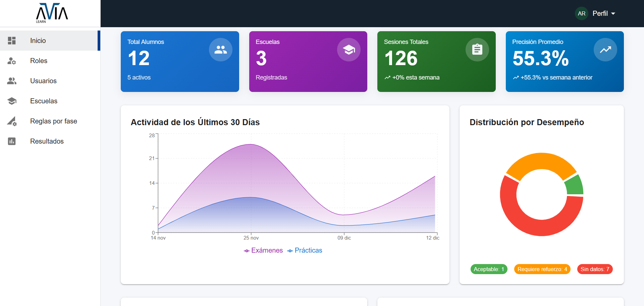This screenshot has width=644, height=306.
Task: Go to Reglas por fase section
Action: 54,121
